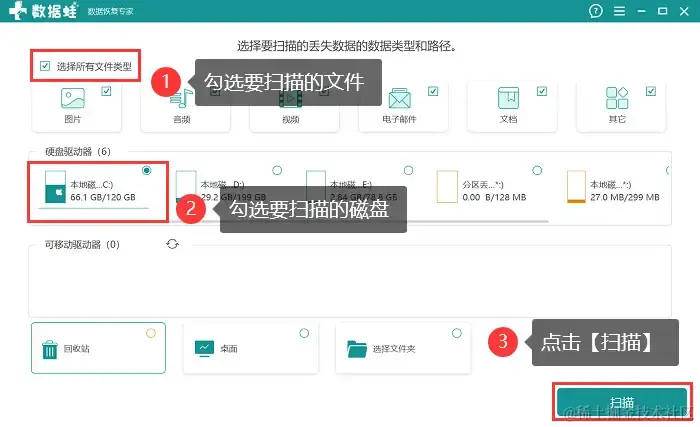Click the 桌面 desktop monitor icon
Screen dimensions: 700x427
point(204,348)
